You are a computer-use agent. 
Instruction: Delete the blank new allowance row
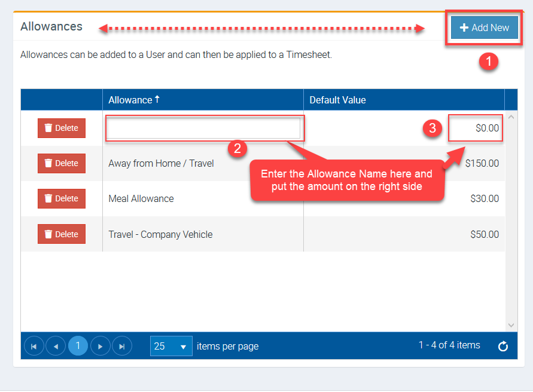(x=62, y=128)
